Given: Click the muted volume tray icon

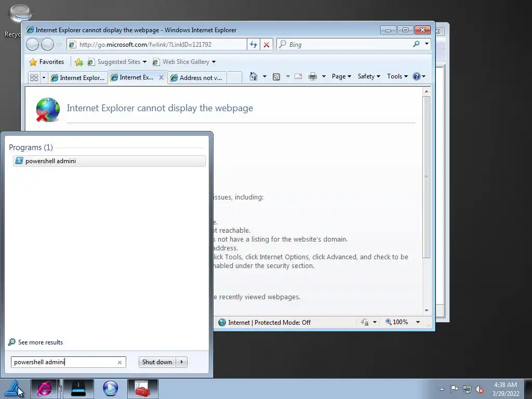Looking at the screenshot, I should (480, 389).
